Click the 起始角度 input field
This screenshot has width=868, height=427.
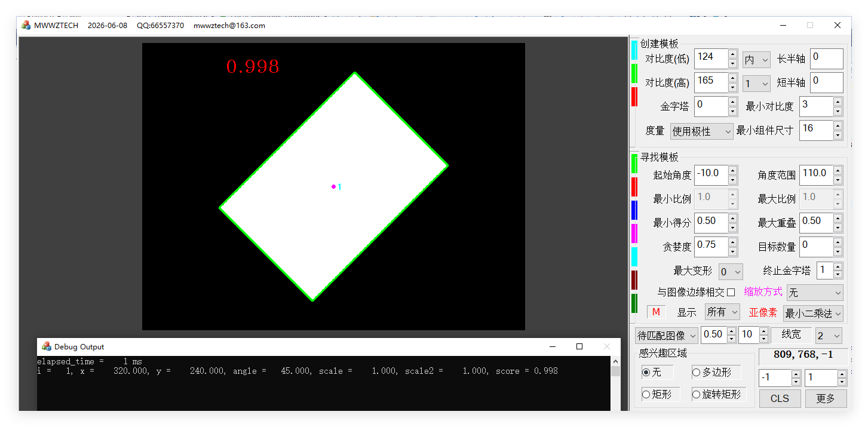[x=711, y=175]
